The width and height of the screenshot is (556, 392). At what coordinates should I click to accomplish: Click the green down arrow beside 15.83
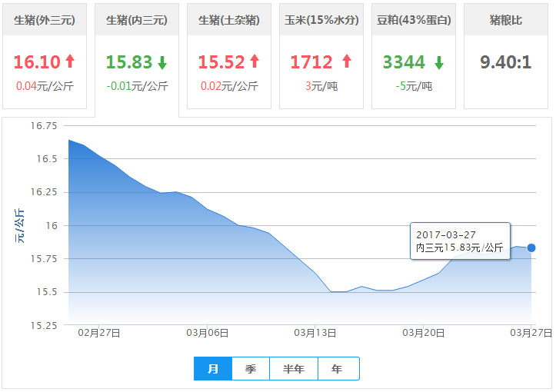tap(161, 62)
